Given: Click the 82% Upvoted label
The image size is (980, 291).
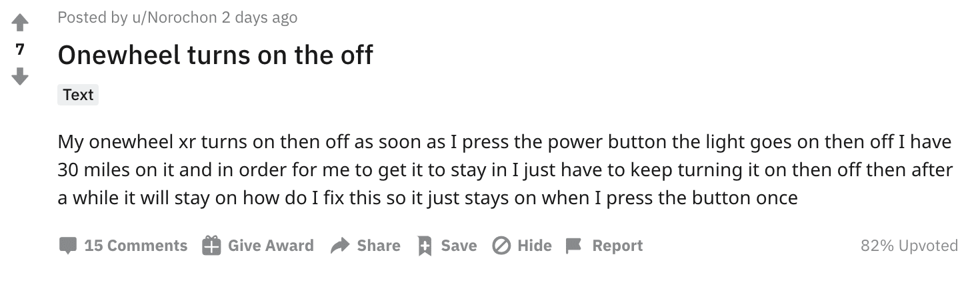Looking at the screenshot, I should [909, 246].
